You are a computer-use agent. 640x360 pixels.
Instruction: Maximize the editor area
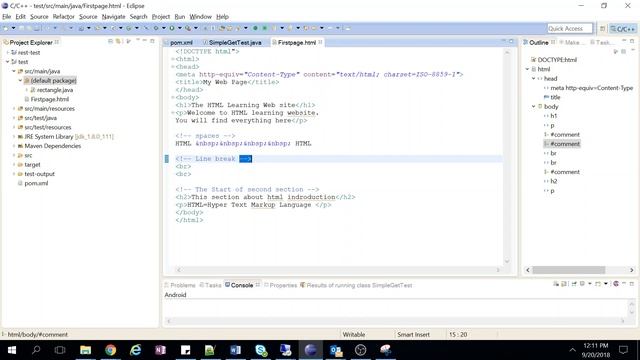[511, 41]
